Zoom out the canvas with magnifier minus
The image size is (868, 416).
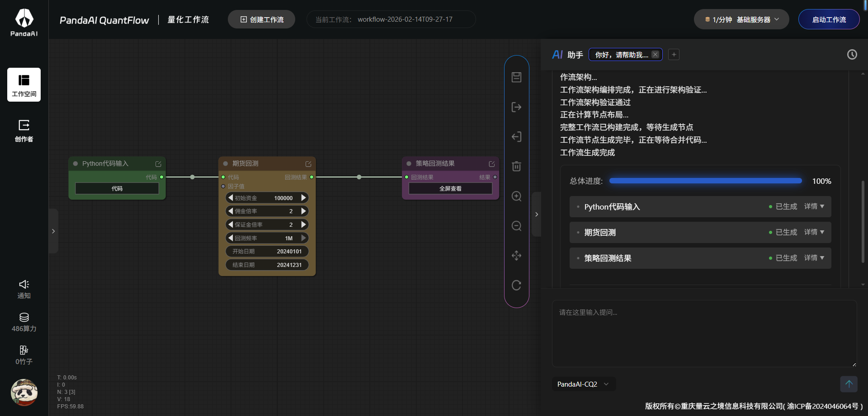point(516,226)
